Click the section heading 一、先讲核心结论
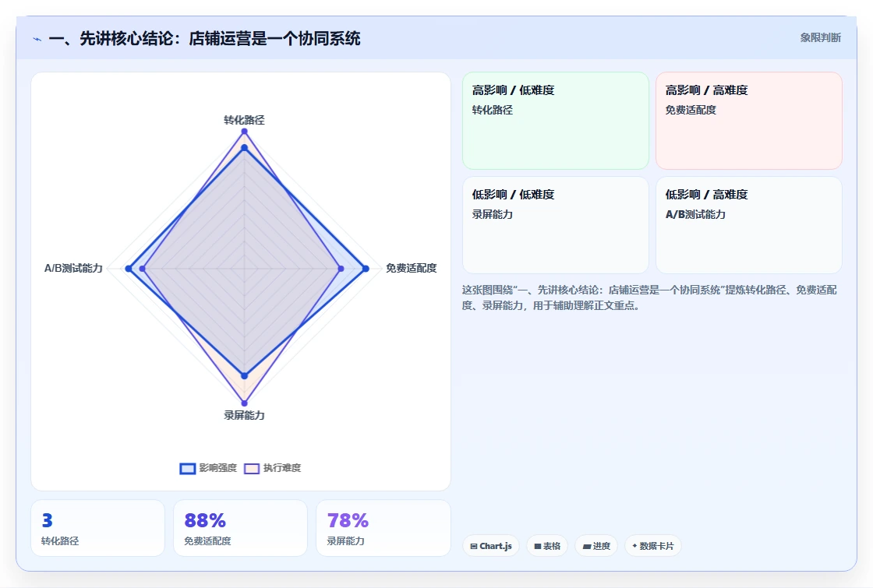 (204, 38)
